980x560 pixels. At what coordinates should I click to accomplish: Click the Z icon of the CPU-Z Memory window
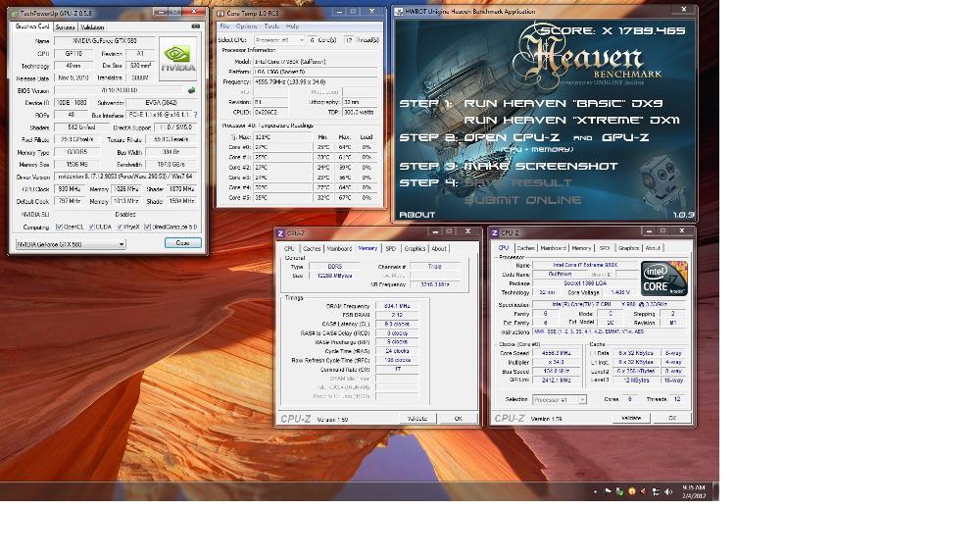tap(280, 232)
